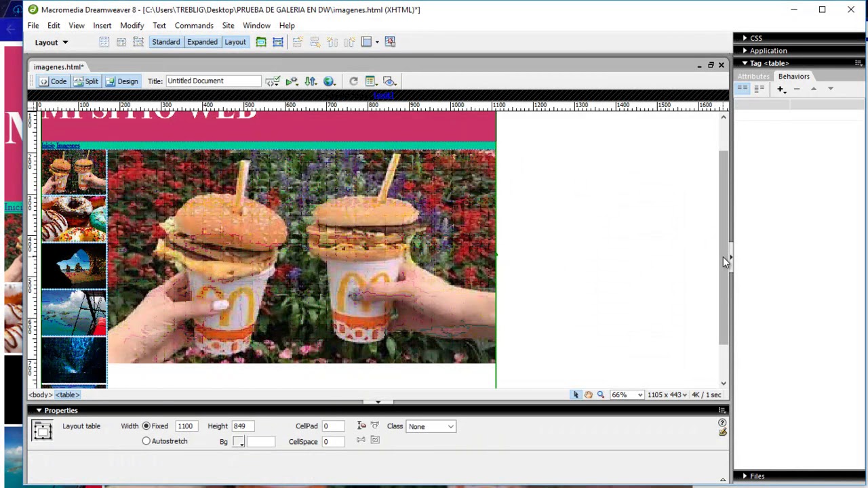Switch to Code view
868x488 pixels.
pyautogui.click(x=53, y=81)
